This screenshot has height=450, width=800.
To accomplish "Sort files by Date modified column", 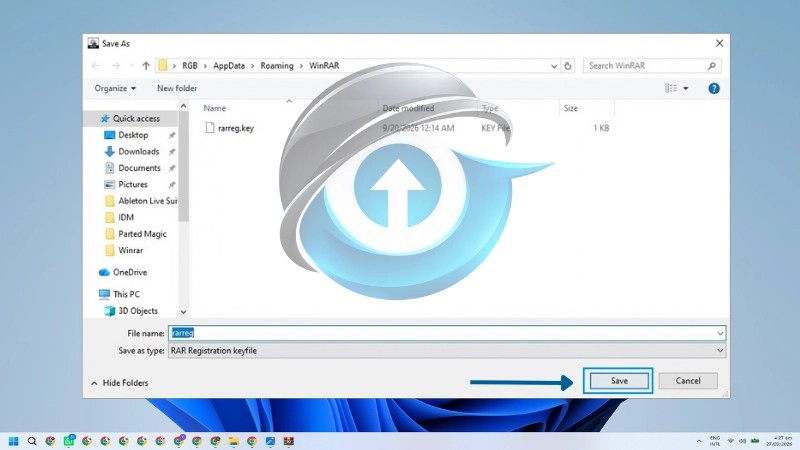I will pyautogui.click(x=408, y=108).
